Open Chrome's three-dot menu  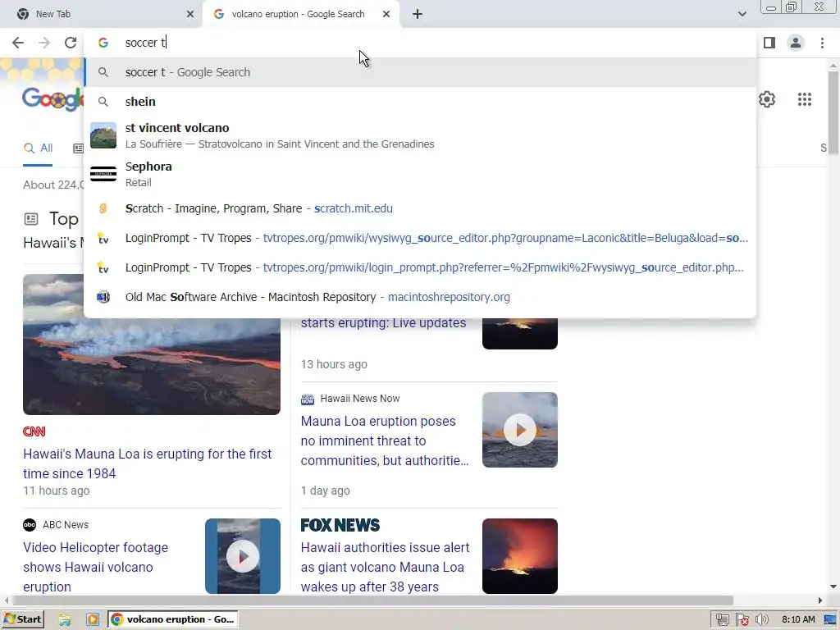coord(822,43)
